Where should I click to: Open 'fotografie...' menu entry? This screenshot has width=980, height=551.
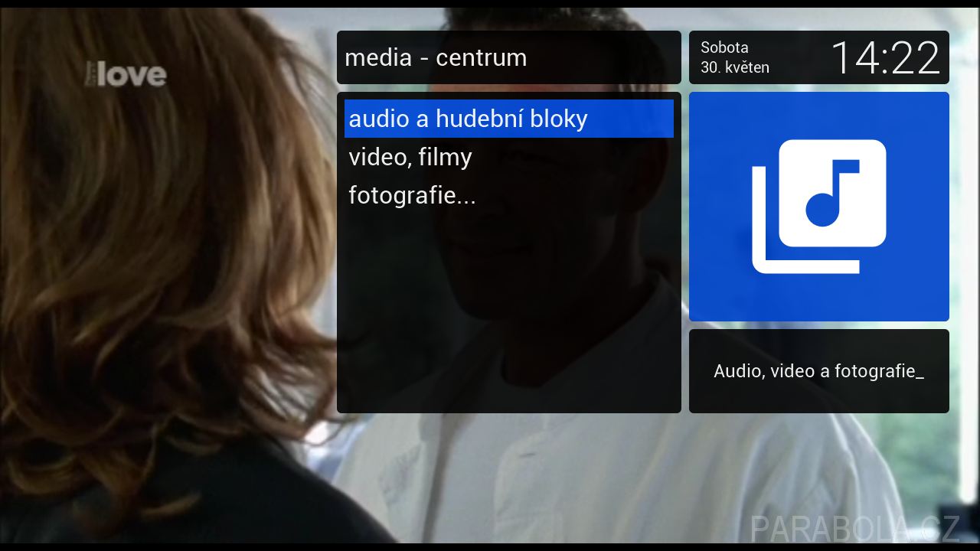[509, 195]
